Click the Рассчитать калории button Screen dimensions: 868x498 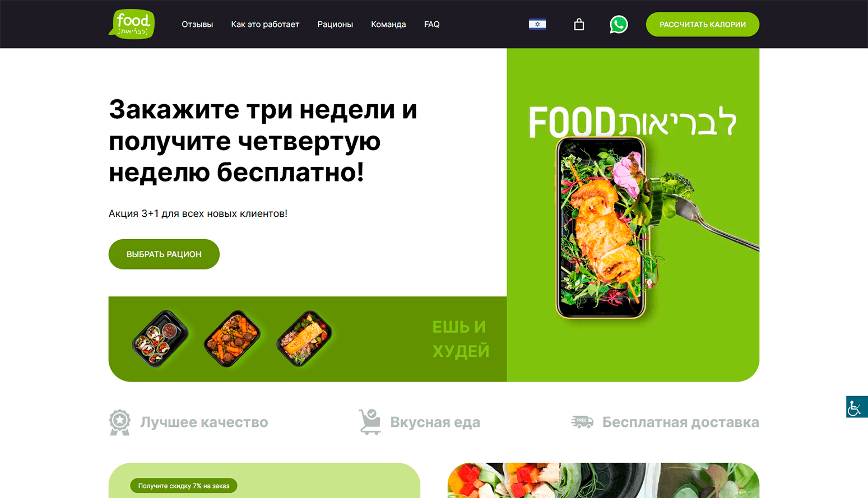[703, 25]
